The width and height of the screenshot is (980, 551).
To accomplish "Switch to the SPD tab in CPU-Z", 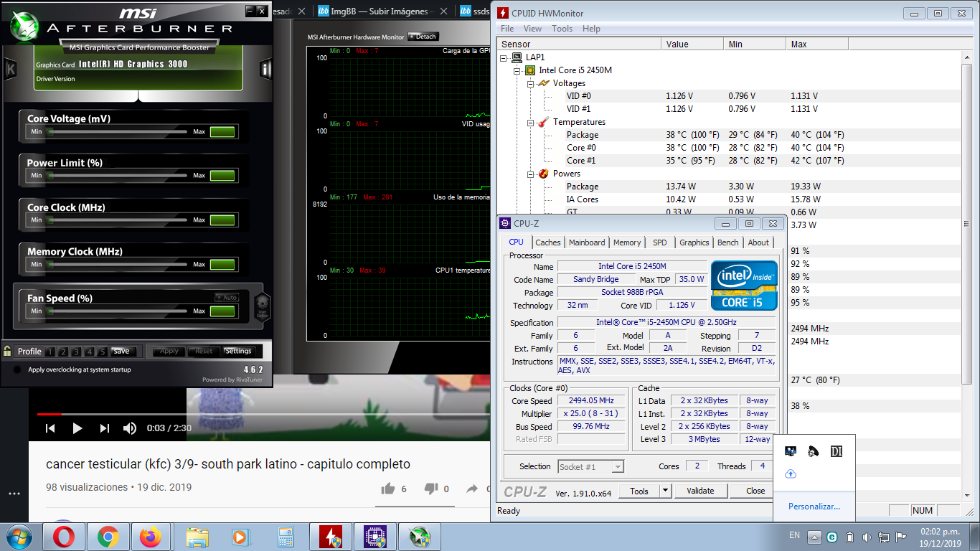I will pyautogui.click(x=659, y=242).
